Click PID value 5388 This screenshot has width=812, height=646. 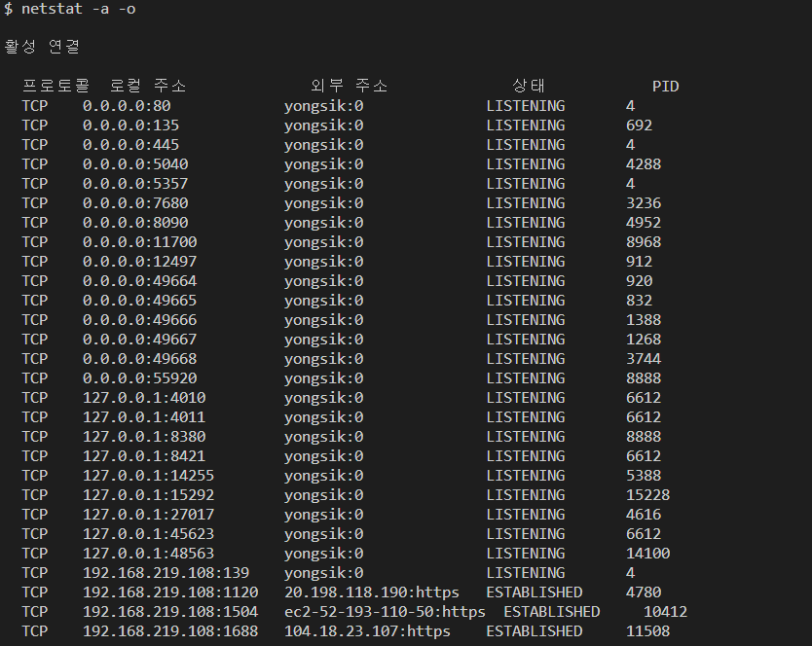pos(644,476)
